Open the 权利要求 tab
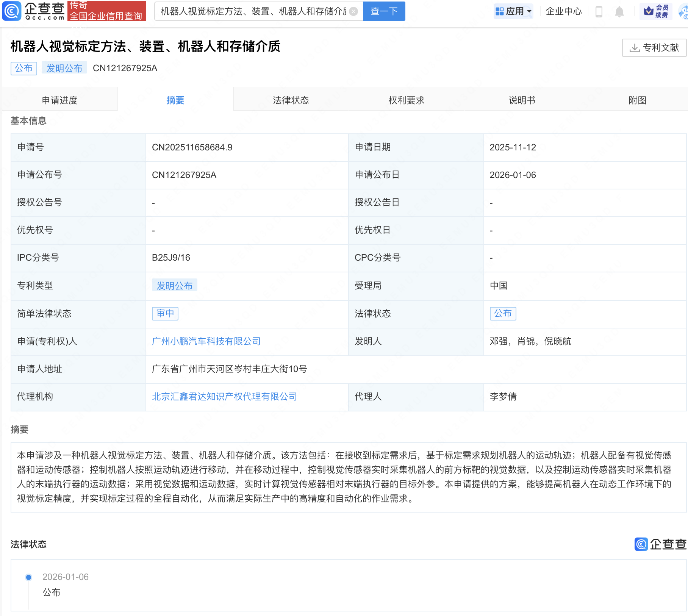The height and width of the screenshot is (616, 688). pyautogui.click(x=406, y=100)
